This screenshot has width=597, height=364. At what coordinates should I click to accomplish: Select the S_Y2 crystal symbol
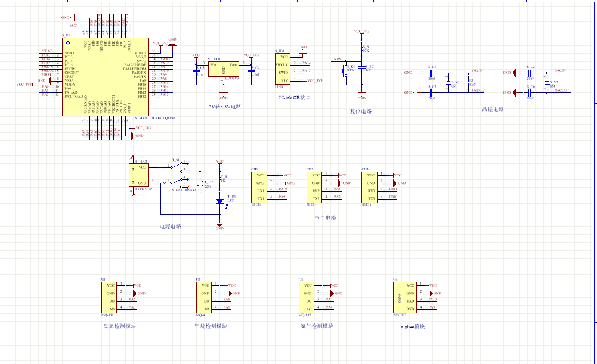[x=547, y=82]
